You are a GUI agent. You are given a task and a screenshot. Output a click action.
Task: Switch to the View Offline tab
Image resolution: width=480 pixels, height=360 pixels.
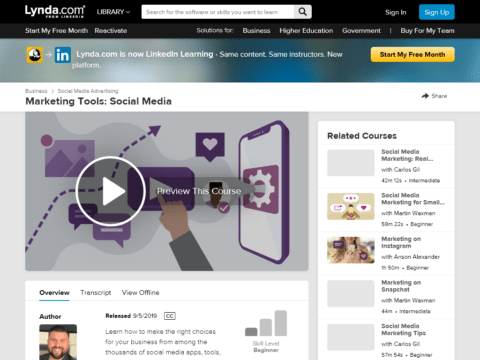click(x=140, y=293)
